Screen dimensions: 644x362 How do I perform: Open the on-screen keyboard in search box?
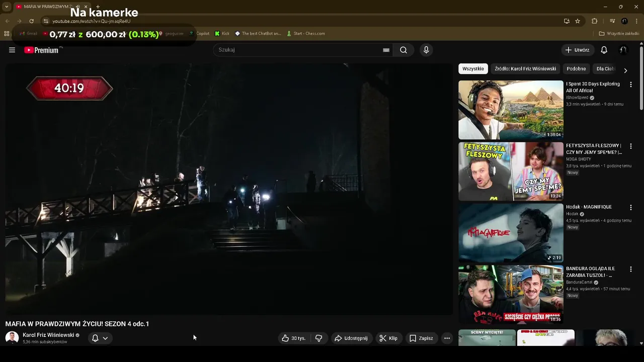(x=386, y=50)
